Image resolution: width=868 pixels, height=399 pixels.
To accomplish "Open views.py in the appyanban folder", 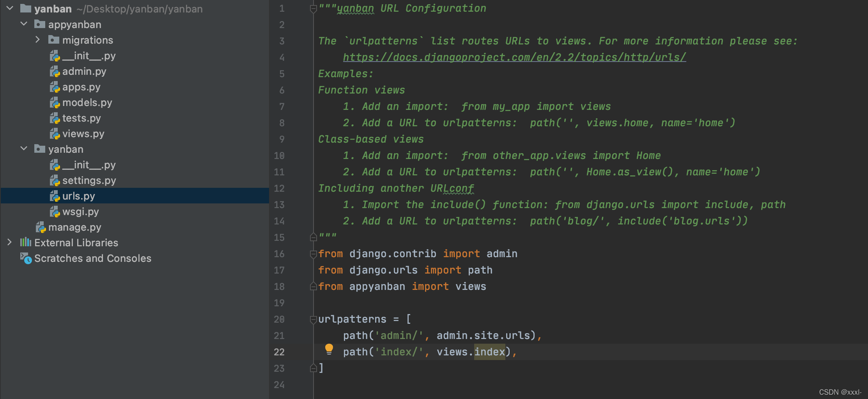I will (83, 134).
